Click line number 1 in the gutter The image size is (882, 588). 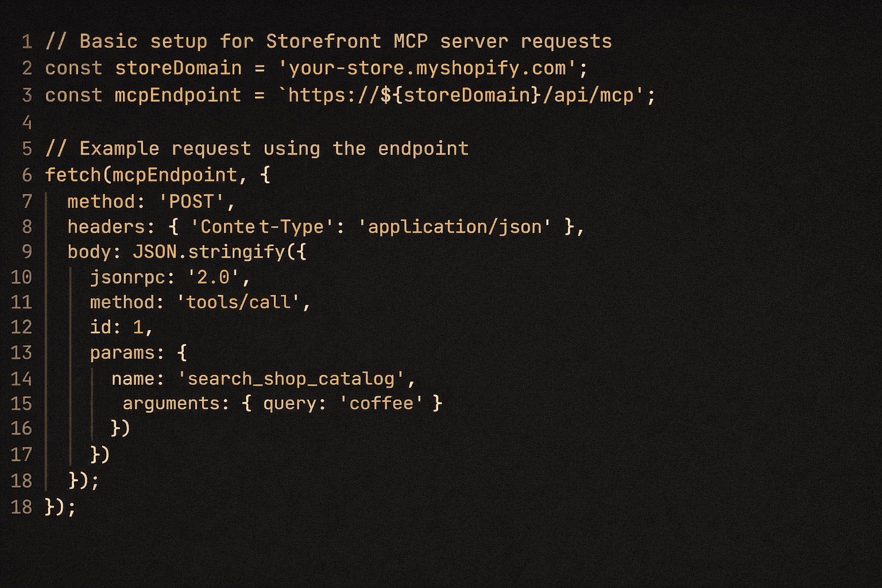(27, 42)
